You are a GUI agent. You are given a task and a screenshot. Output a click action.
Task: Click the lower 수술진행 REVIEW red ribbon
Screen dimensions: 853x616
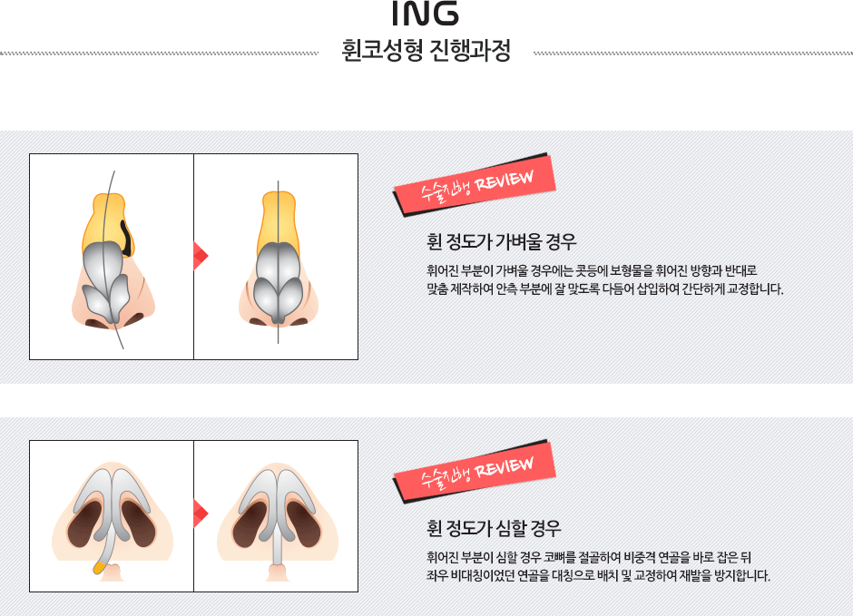475,472
